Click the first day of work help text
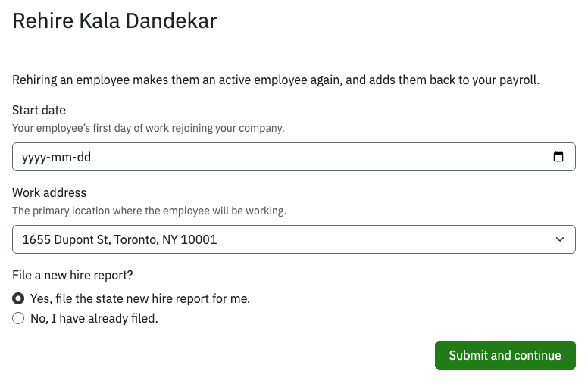The image size is (588, 384). 149,129
